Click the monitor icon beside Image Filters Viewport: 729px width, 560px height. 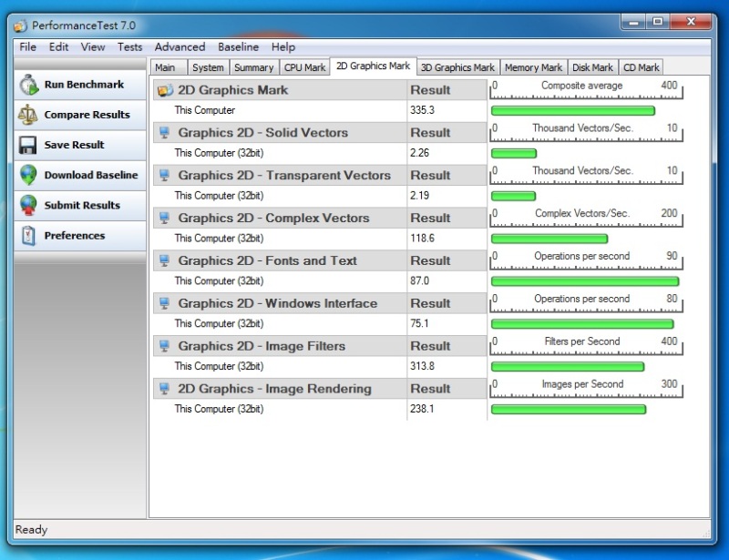[x=164, y=346]
